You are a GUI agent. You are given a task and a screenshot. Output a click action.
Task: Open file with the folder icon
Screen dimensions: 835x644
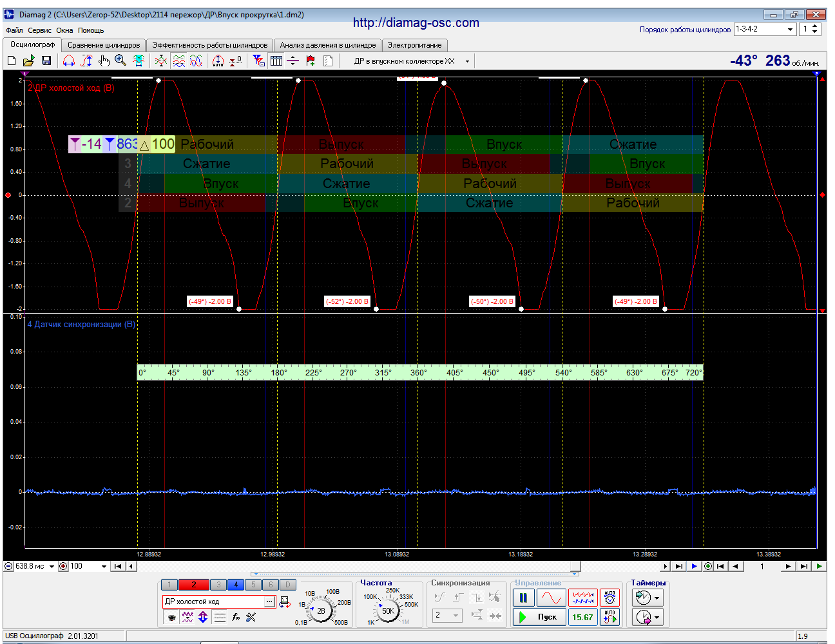click(x=28, y=61)
